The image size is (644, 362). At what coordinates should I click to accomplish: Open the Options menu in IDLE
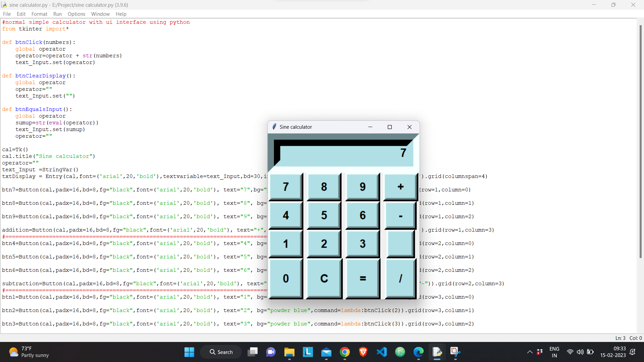pos(76,14)
